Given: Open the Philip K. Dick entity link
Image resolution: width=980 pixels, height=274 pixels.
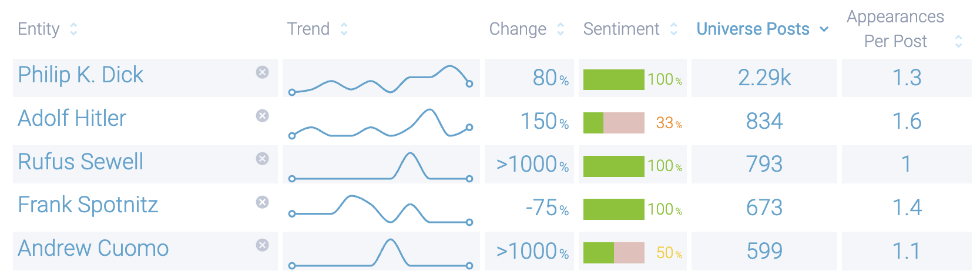Looking at the screenshot, I should click(x=80, y=75).
